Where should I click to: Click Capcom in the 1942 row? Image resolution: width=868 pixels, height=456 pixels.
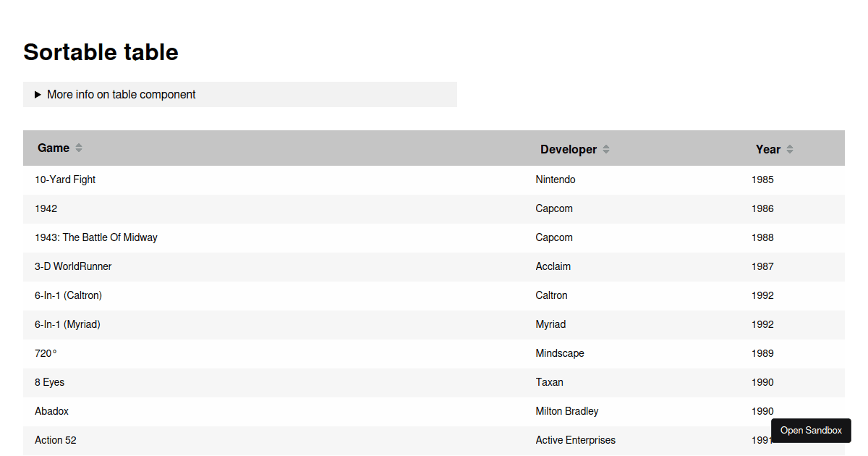pos(554,208)
